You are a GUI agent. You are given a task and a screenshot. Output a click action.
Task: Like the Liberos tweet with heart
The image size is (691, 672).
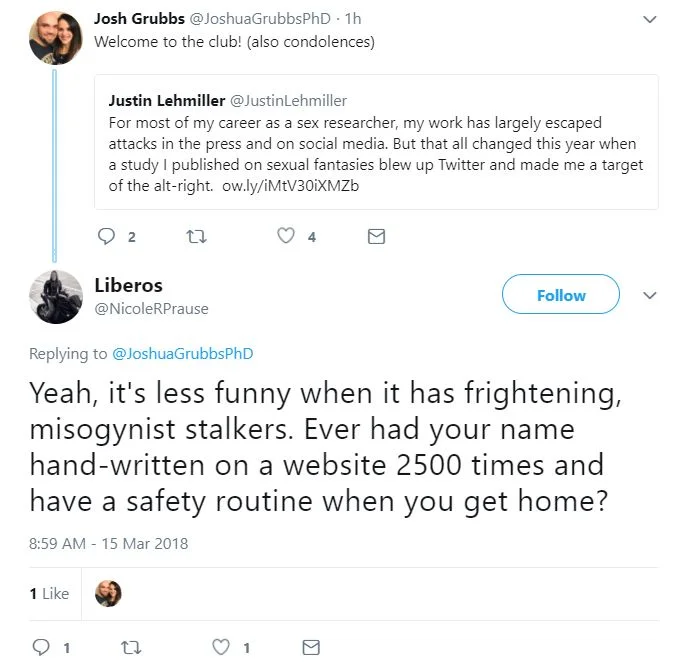pyautogui.click(x=222, y=647)
